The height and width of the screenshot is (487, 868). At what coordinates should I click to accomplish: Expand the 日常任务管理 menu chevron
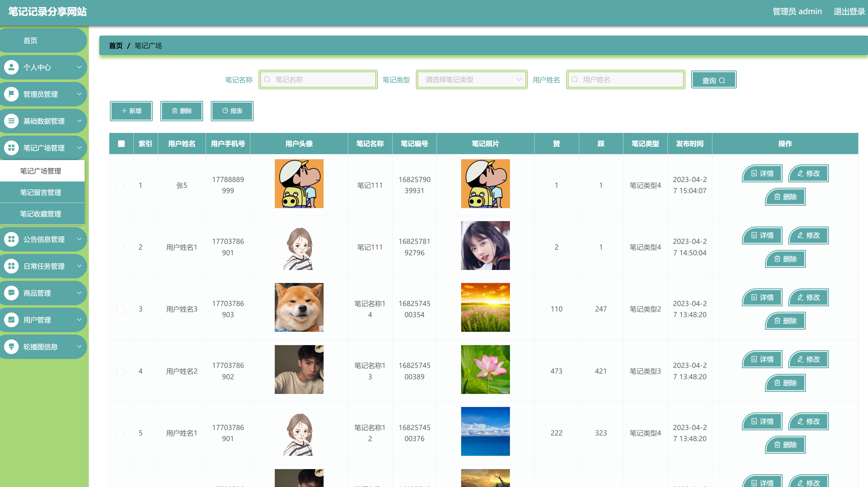[79, 266]
